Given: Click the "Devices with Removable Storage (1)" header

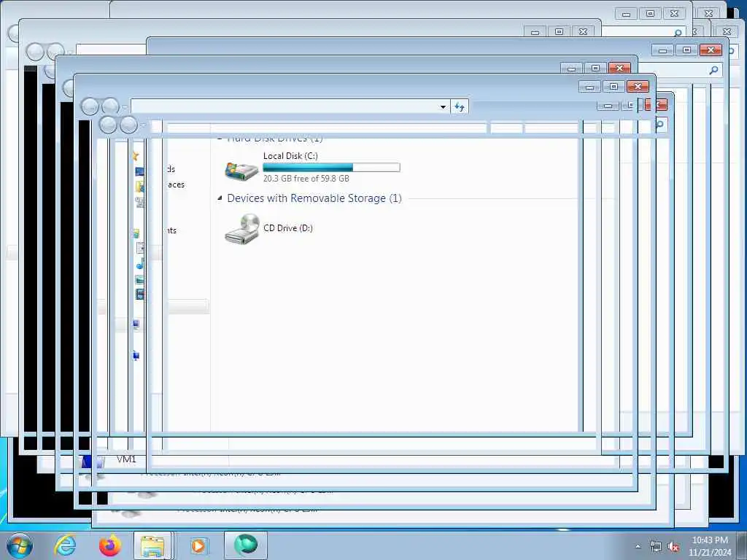Looking at the screenshot, I should click(x=314, y=198).
